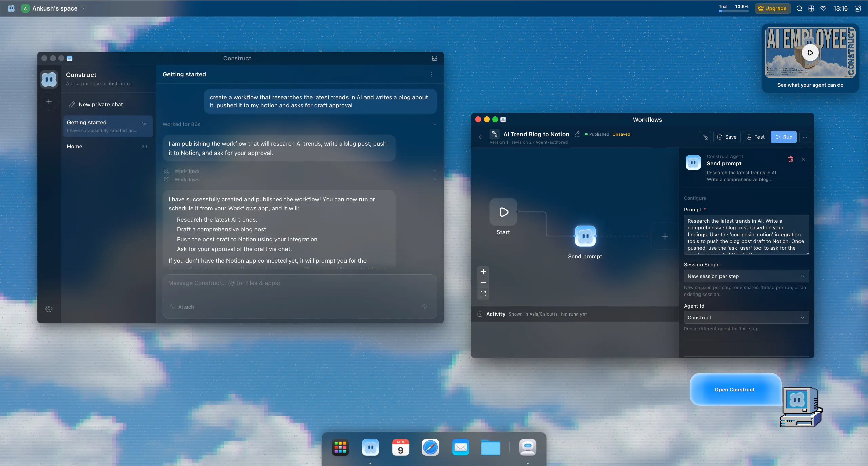This screenshot has width=868, height=466.
Task: Click the send message arrow icon
Action: (424, 307)
